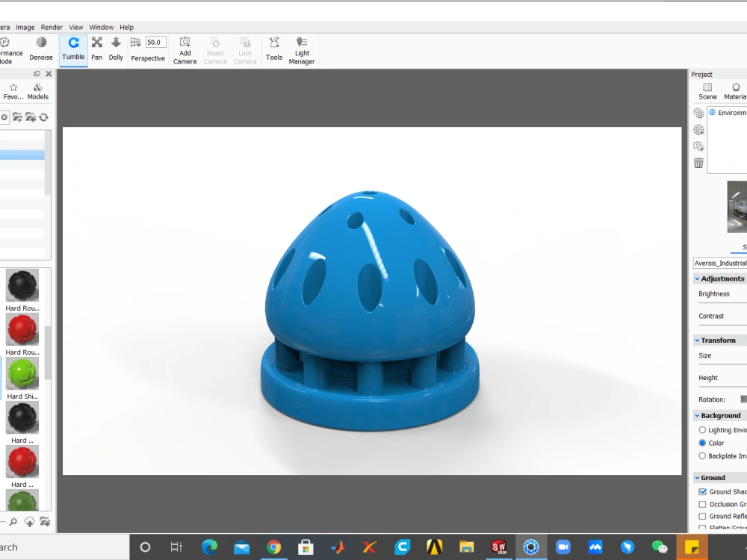
Task: Enable the Denoise tool
Action: click(41, 49)
